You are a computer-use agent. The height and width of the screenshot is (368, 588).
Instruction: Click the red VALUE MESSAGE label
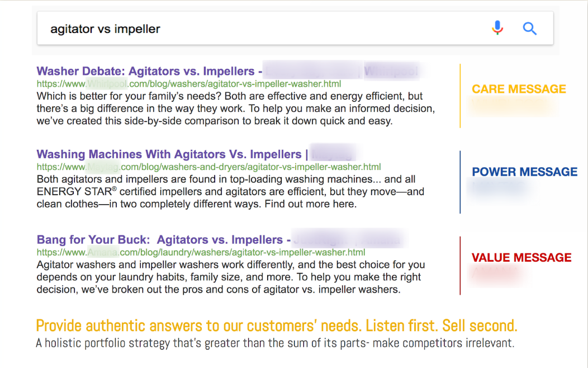coord(521,258)
